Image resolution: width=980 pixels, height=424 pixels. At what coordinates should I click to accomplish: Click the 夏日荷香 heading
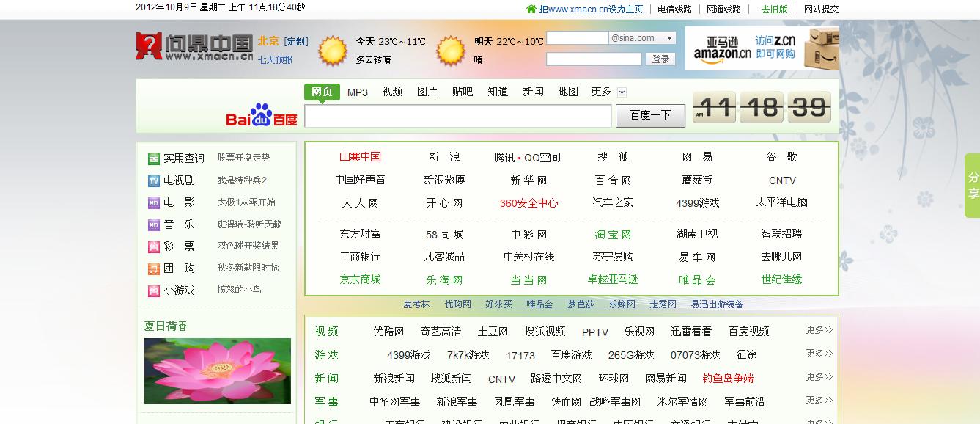(166, 326)
